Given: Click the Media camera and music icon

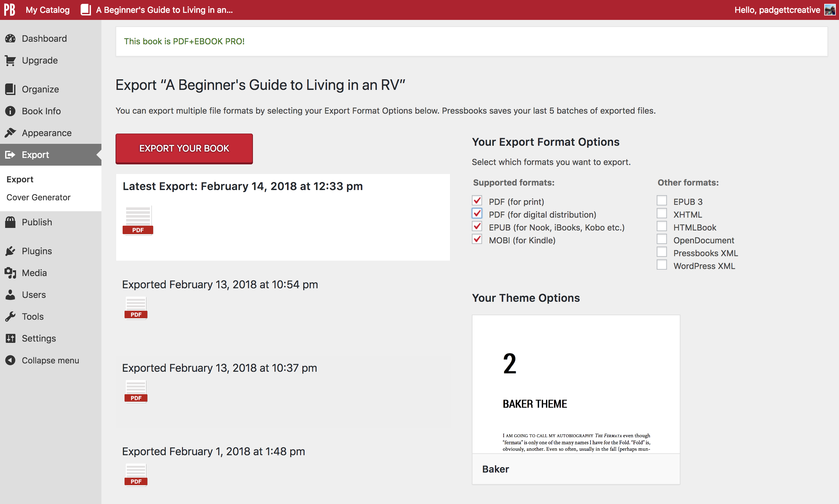Looking at the screenshot, I should [x=11, y=273].
